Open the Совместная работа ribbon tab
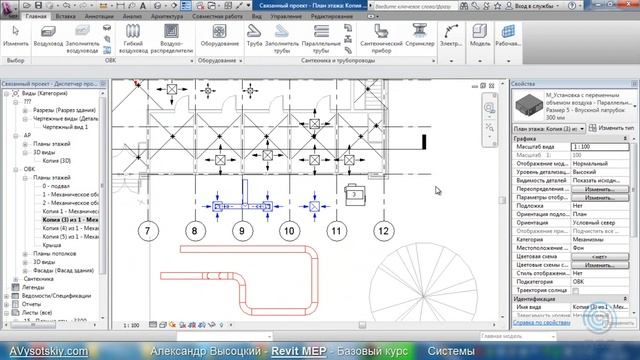The height and width of the screenshot is (360, 640). coord(217,16)
